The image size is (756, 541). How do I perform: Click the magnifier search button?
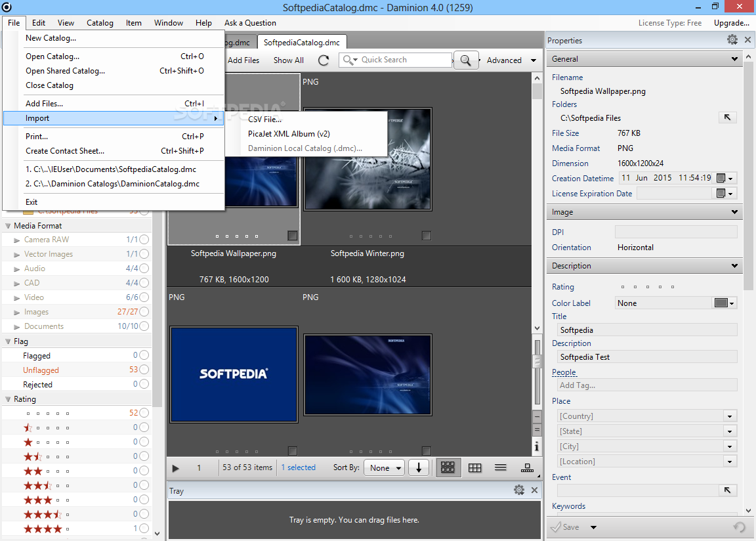click(466, 60)
